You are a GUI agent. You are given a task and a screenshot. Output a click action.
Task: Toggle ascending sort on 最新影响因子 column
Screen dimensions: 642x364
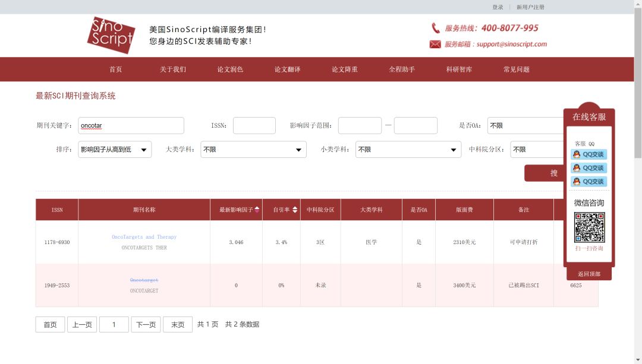click(257, 207)
